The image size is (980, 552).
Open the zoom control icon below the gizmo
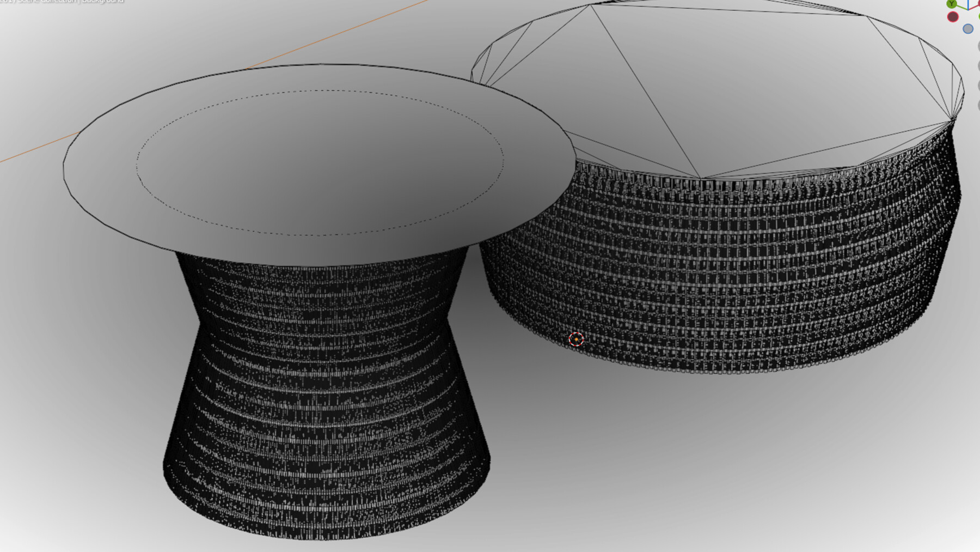click(x=977, y=45)
